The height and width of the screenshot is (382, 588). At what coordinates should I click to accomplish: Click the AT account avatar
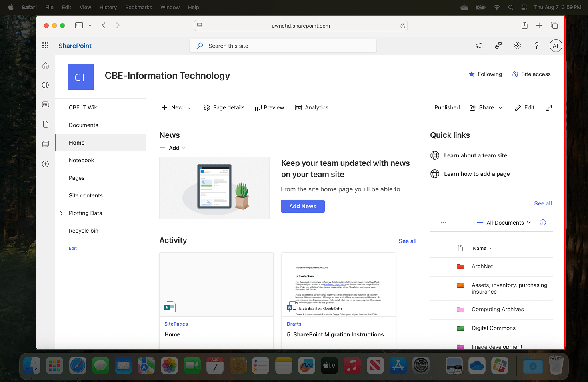556,45
